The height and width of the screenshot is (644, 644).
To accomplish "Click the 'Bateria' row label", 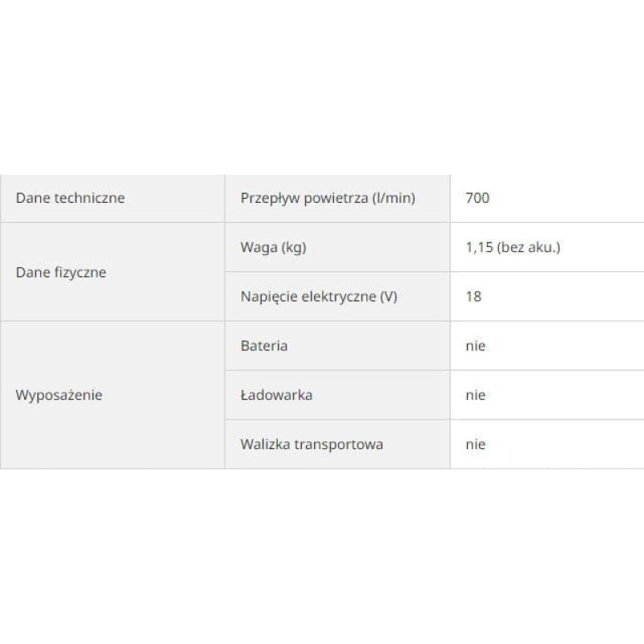I will coord(264,346).
